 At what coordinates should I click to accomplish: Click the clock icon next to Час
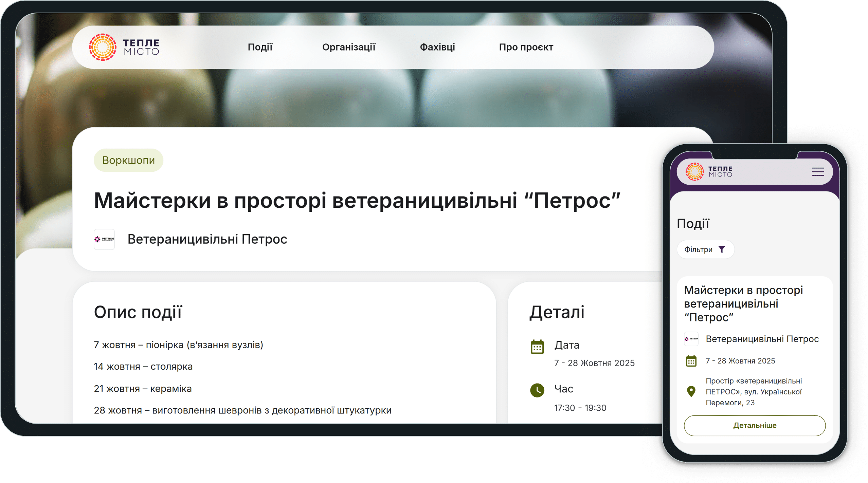point(537,390)
